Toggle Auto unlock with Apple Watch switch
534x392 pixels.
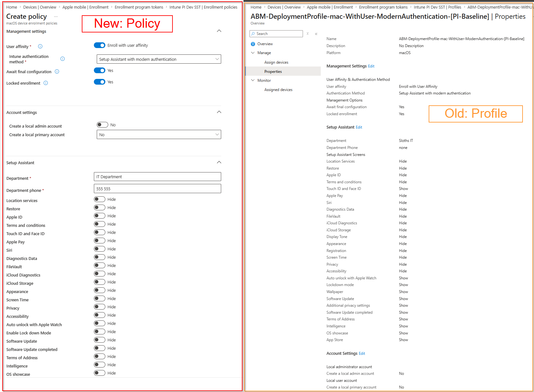[x=100, y=323]
